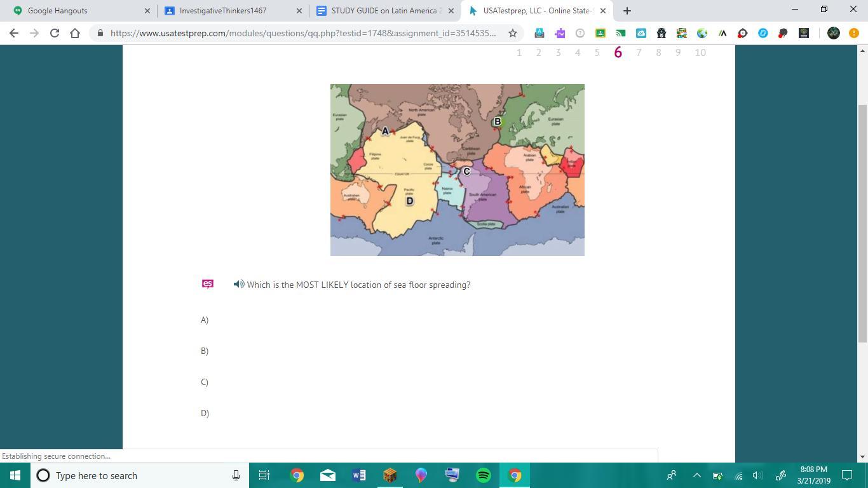Image resolution: width=868 pixels, height=488 pixels.
Task: Choose answer option C)
Action: pyautogui.click(x=205, y=382)
